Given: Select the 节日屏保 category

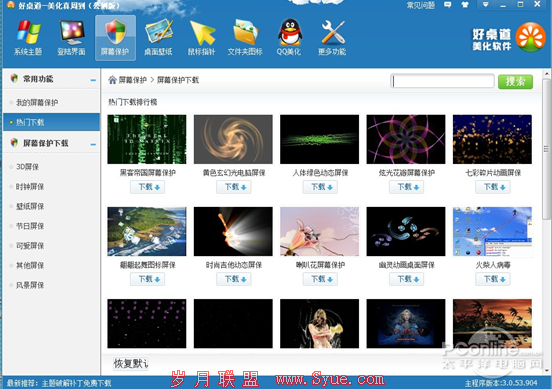Looking at the screenshot, I should coord(30,226).
